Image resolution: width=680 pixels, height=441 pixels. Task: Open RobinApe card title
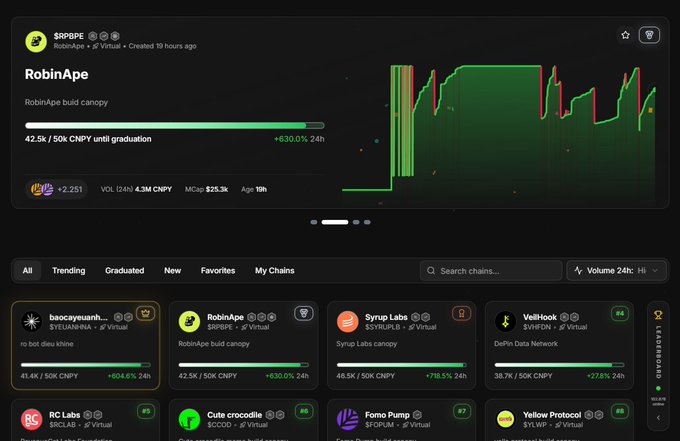click(x=225, y=317)
